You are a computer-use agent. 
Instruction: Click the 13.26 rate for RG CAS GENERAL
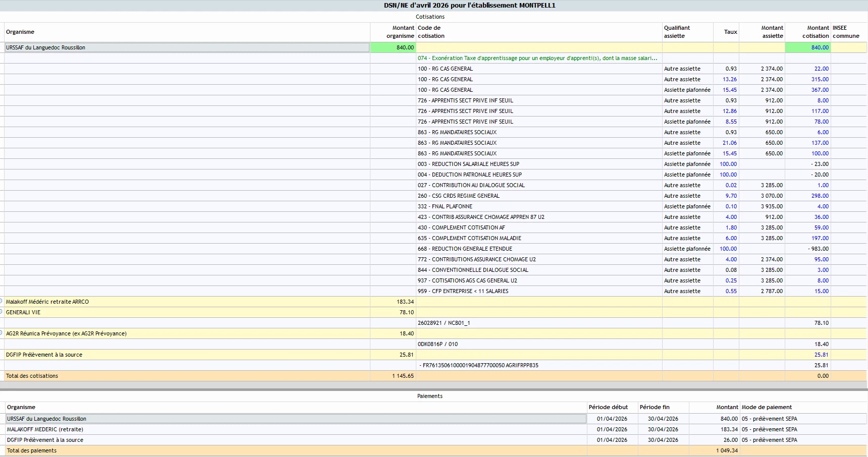point(730,79)
